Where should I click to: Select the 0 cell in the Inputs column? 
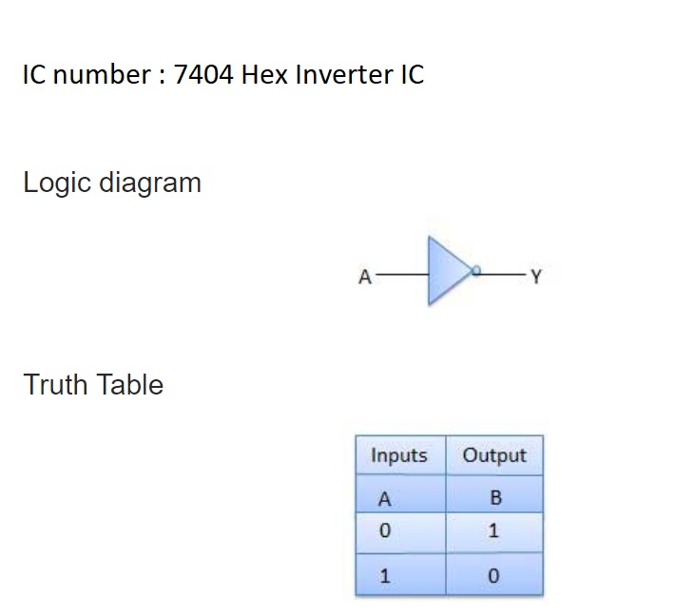385,531
